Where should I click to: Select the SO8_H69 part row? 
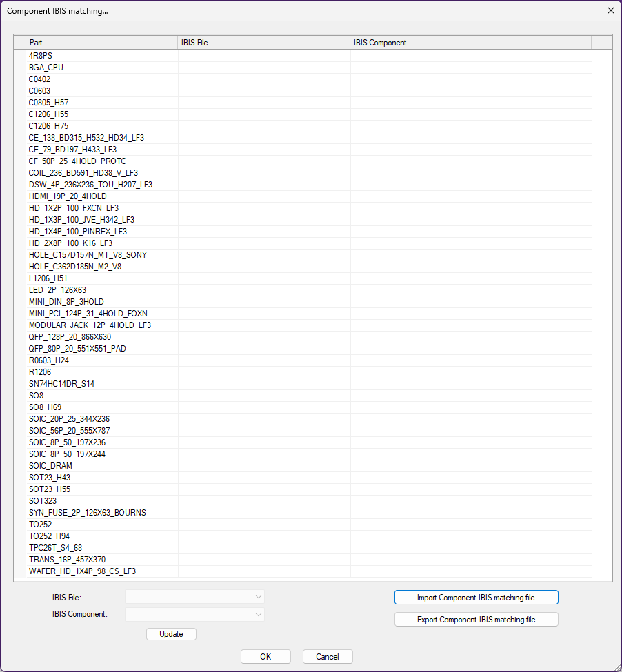tap(45, 407)
